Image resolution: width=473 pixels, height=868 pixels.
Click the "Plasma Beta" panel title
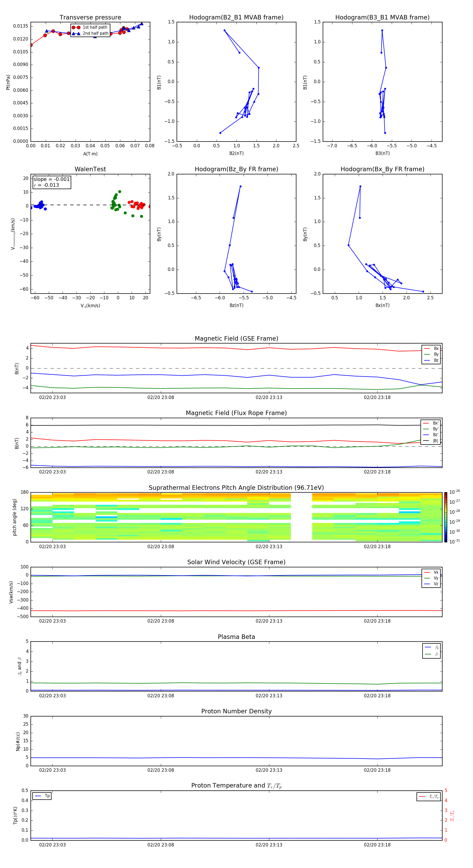(236, 637)
